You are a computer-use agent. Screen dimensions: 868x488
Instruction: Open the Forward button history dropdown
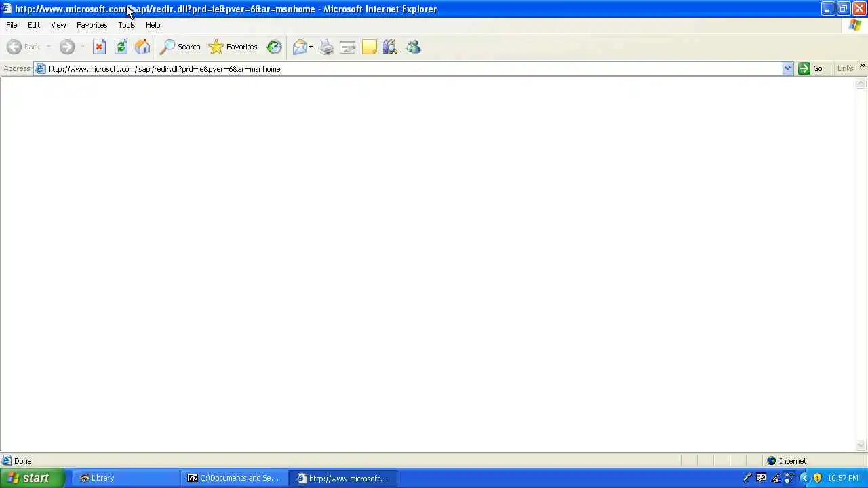[82, 47]
